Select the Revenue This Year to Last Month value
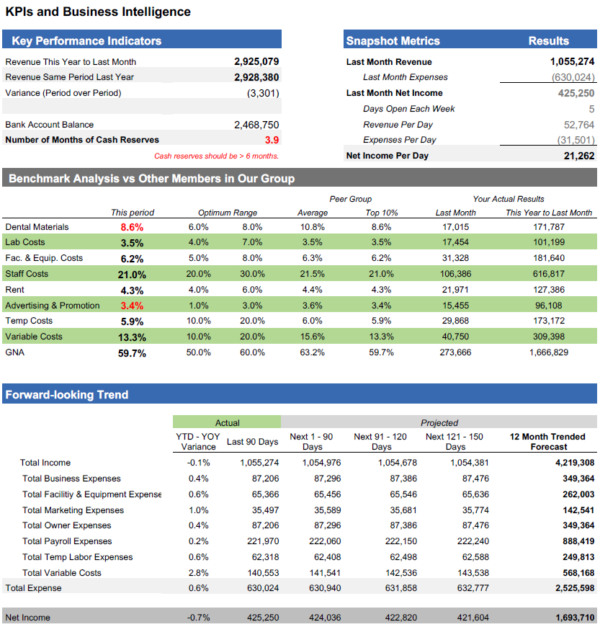The height and width of the screenshot is (627, 600). click(x=256, y=62)
